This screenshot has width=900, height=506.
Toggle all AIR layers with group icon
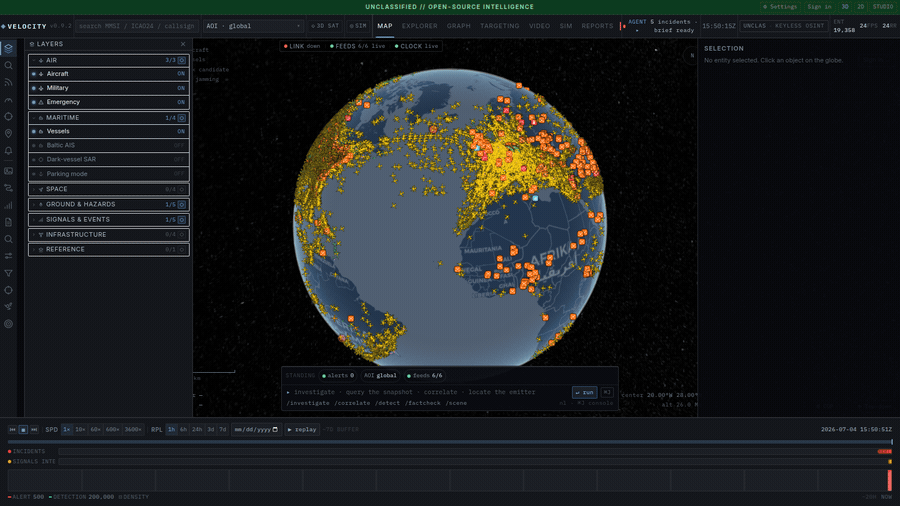[181, 60]
